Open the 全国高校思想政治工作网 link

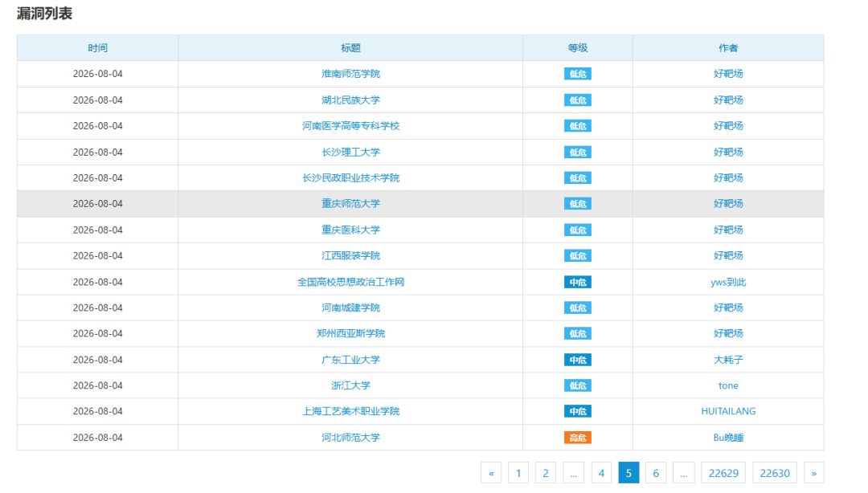350,282
